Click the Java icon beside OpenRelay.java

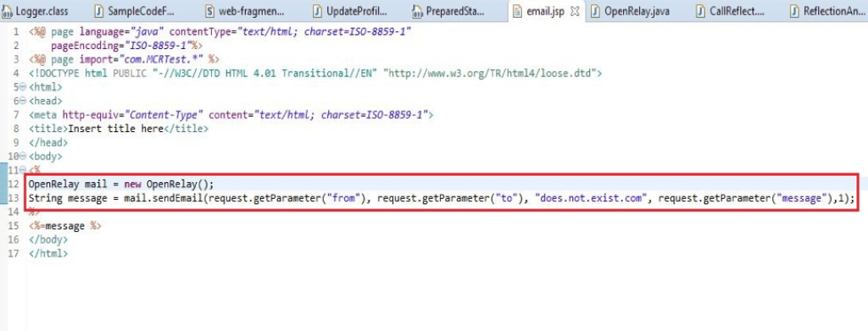point(596,11)
